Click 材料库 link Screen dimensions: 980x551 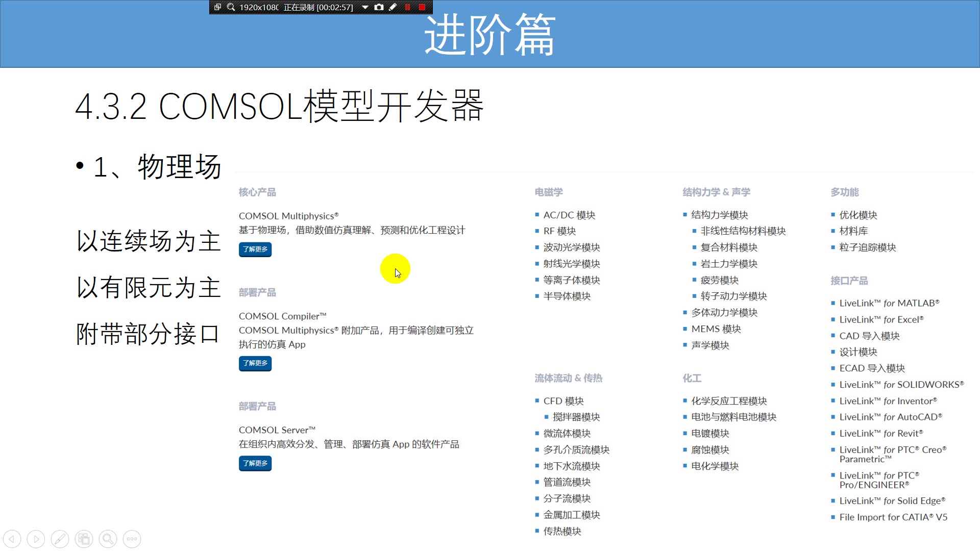coord(853,231)
